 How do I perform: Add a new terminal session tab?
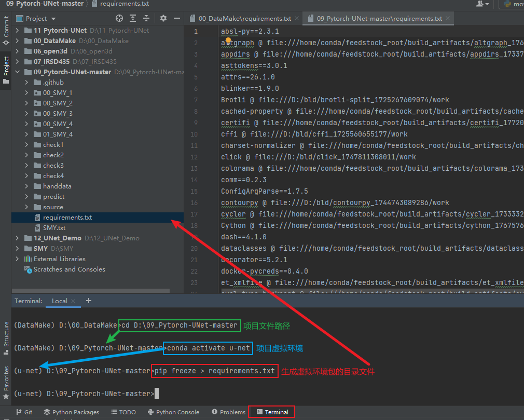coord(89,301)
